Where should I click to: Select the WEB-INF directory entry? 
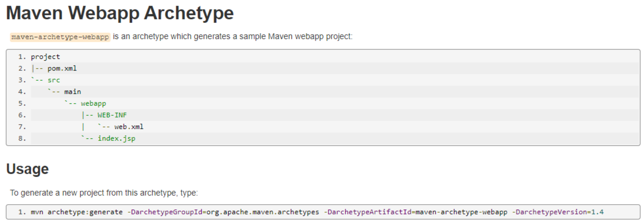click(112, 115)
